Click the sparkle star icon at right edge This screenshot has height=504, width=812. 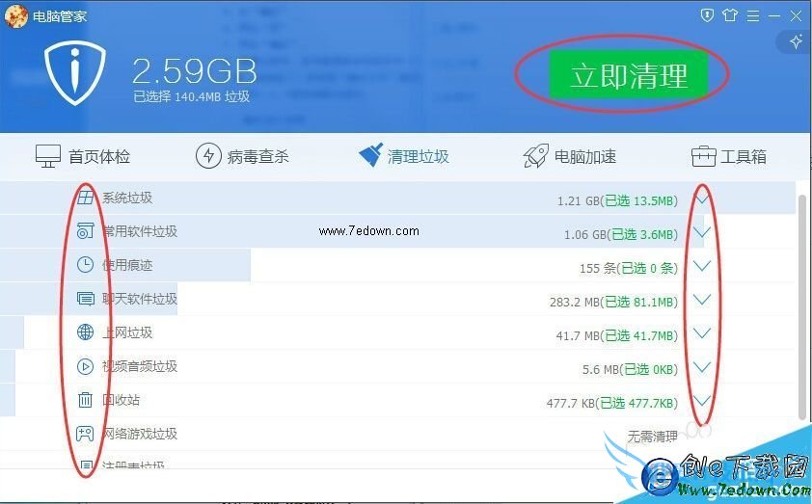click(796, 41)
